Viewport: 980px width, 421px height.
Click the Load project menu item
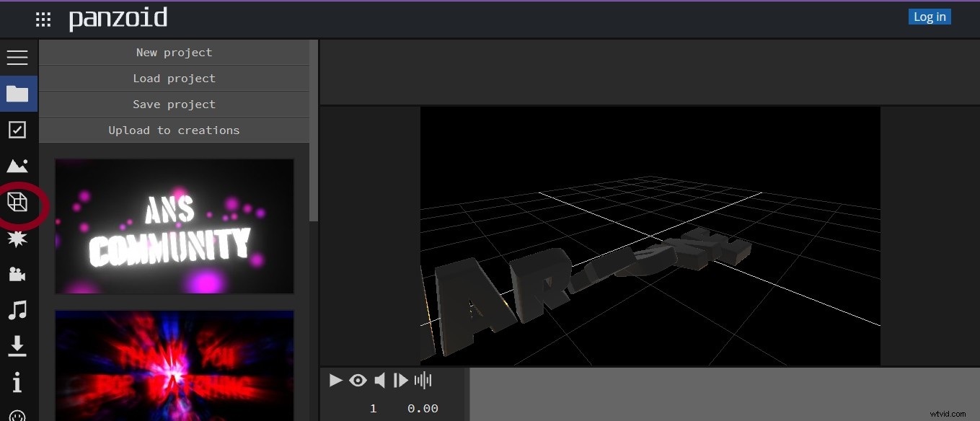tap(174, 79)
